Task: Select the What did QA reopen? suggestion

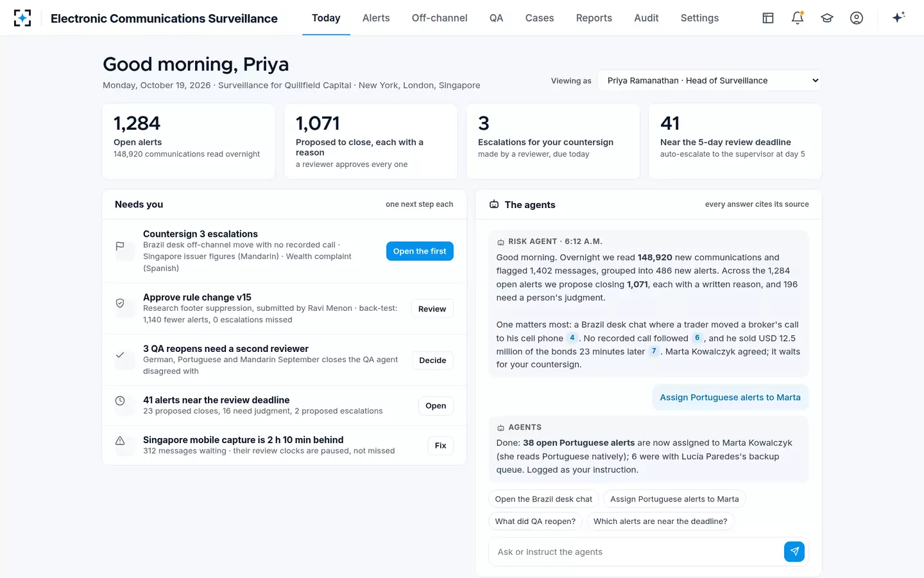Action: tap(535, 521)
